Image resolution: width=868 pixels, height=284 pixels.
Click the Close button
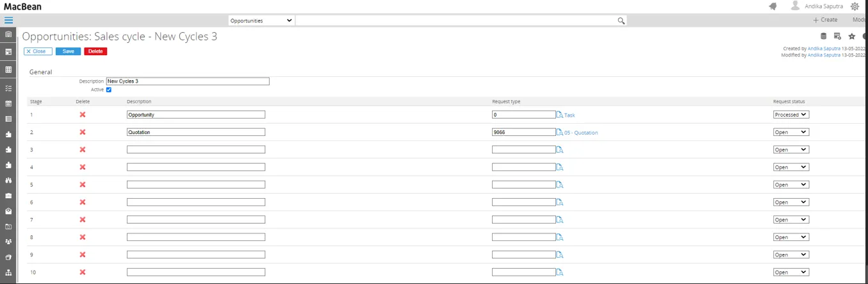pos(38,51)
